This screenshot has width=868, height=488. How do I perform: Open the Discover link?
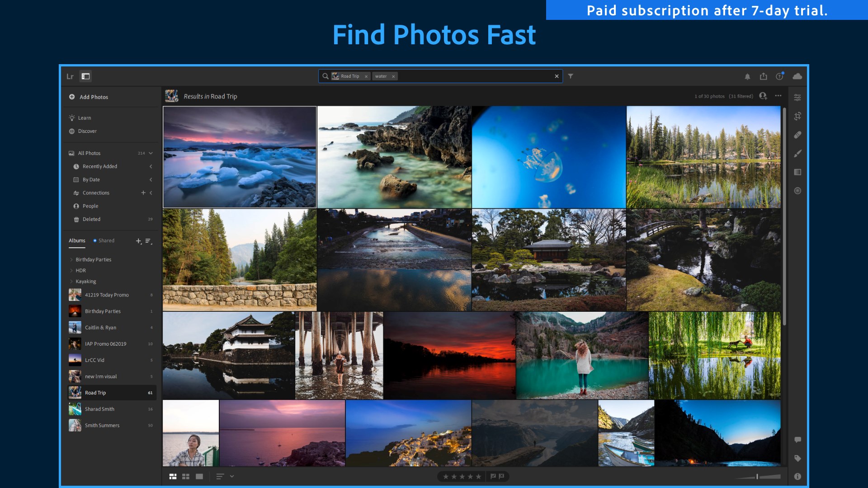pos(87,131)
